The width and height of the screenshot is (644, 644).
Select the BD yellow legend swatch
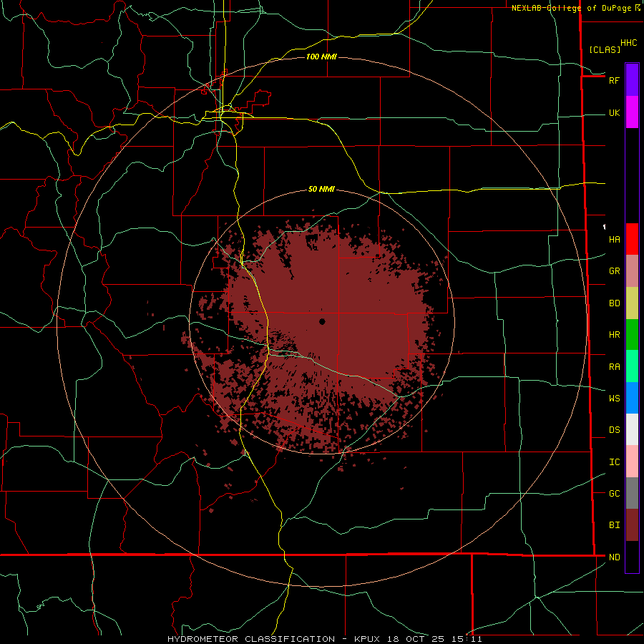coord(632,303)
